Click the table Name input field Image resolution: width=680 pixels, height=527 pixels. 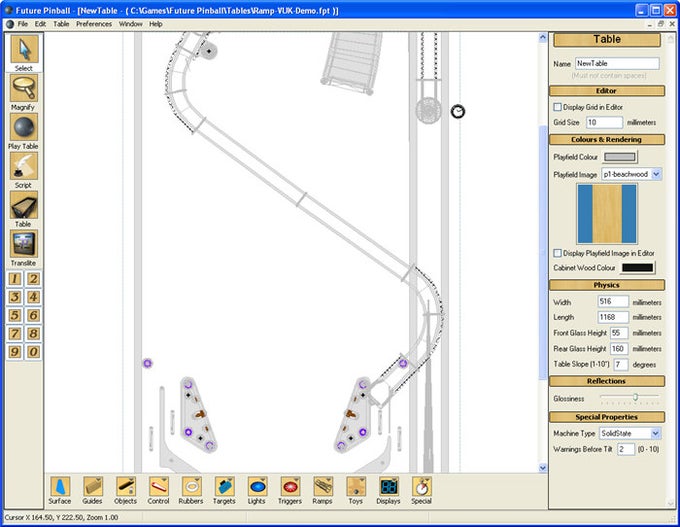617,63
